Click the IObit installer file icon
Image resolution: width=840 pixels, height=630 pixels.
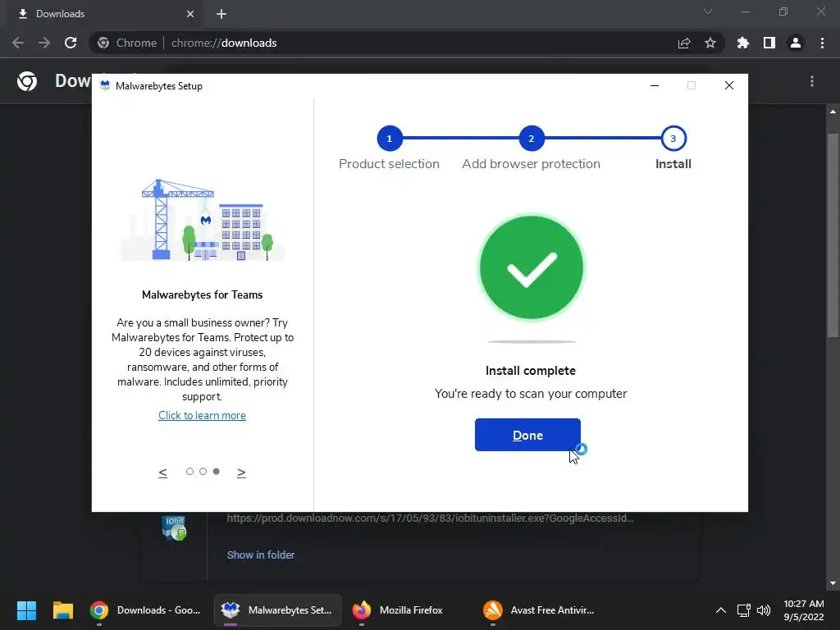pos(174,527)
